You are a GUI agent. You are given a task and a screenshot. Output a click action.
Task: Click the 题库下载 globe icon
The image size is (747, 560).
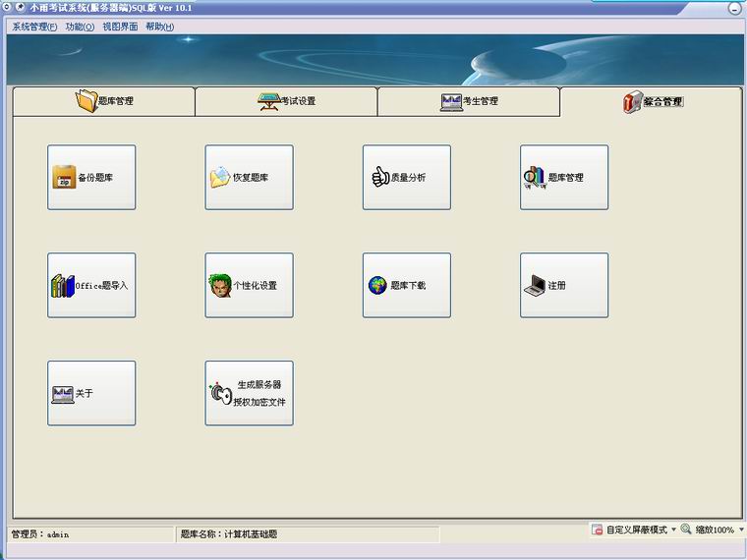tap(377, 286)
